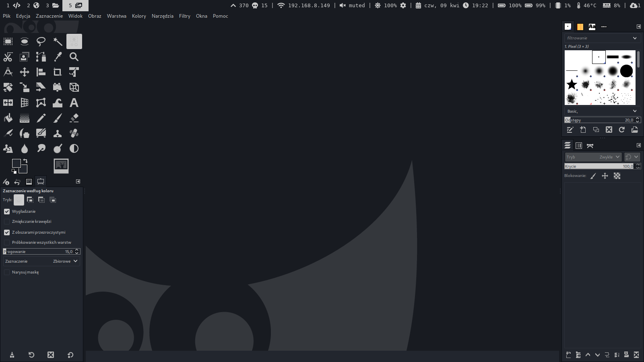Toggle Z obszarami przezroczystymi checkbox

(x=7, y=232)
